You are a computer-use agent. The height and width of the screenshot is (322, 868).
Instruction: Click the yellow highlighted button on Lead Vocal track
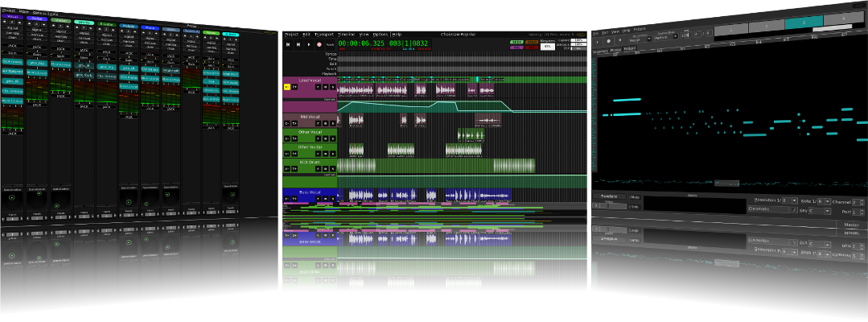[286, 87]
